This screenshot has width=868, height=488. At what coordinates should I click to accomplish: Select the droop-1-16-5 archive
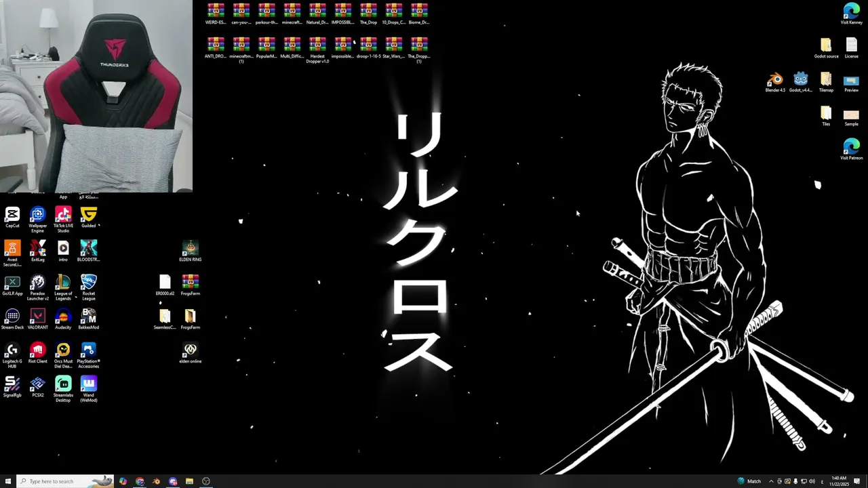(x=368, y=49)
